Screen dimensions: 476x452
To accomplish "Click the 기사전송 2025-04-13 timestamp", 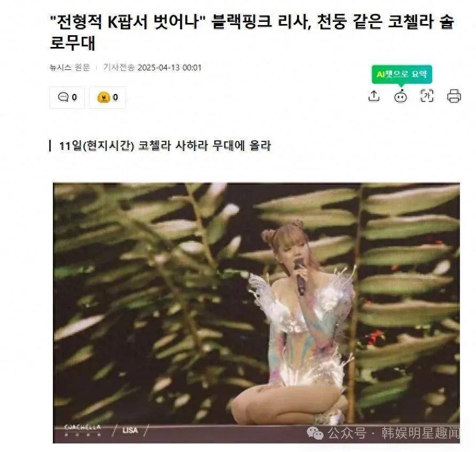I will pyautogui.click(x=152, y=67).
